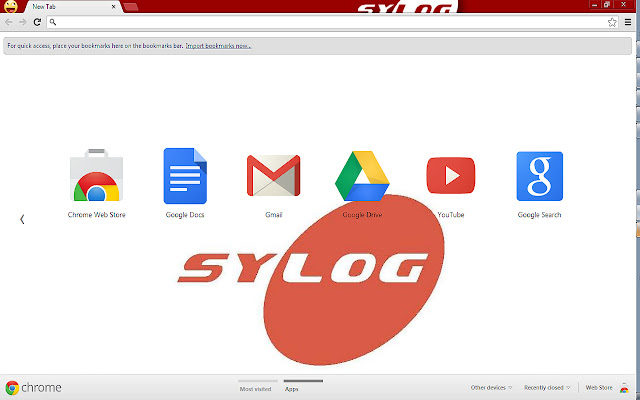
Task: Switch to the Apps section
Action: click(292, 389)
